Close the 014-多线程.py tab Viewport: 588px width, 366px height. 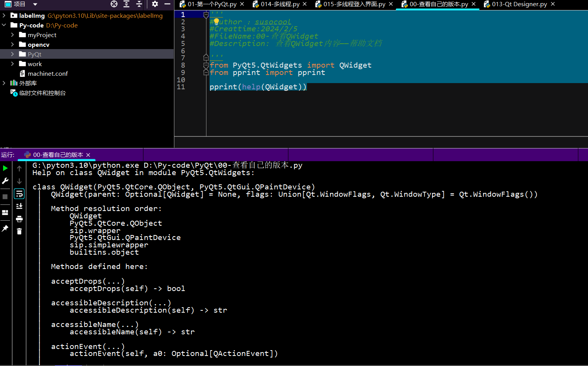point(305,4)
